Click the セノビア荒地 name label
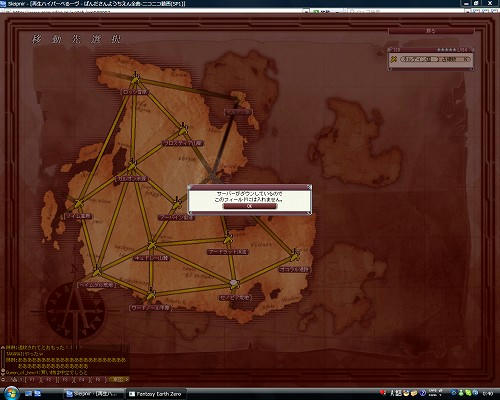500x400 pixels. pos(234,297)
